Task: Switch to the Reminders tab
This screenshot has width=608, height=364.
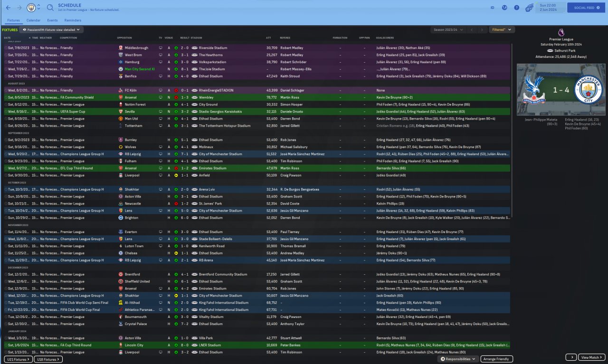Action: [x=73, y=20]
